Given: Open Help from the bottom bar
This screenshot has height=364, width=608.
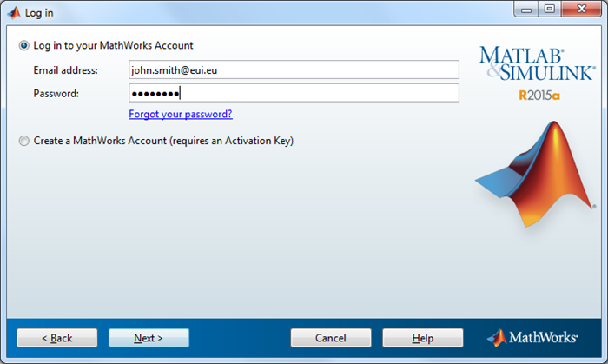Looking at the screenshot, I should pos(422,337).
